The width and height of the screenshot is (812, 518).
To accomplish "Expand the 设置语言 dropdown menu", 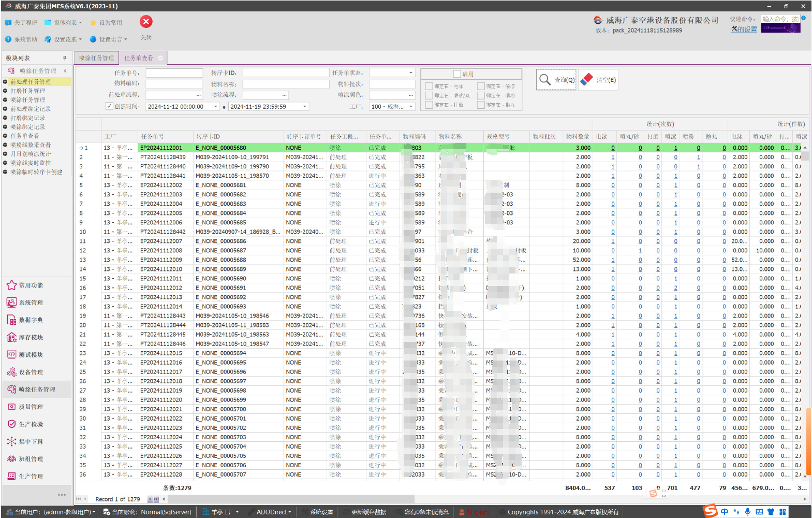I will [x=108, y=39].
